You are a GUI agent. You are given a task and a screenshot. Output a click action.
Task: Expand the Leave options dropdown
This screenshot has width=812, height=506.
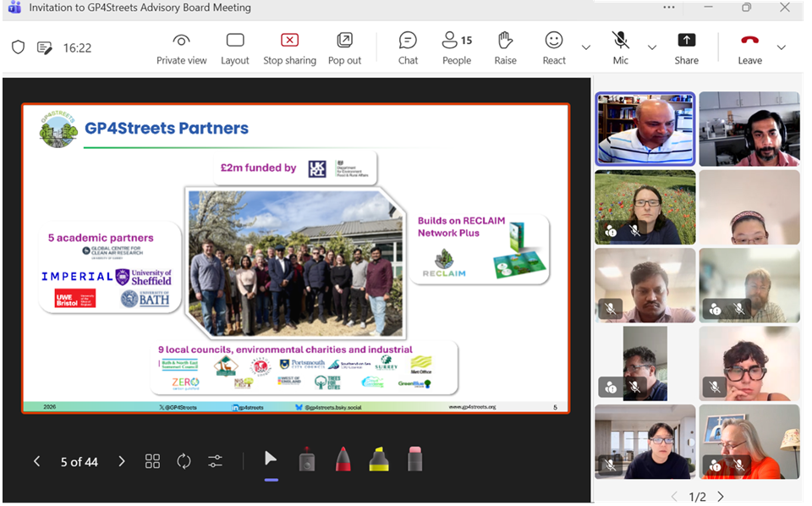[x=782, y=47]
